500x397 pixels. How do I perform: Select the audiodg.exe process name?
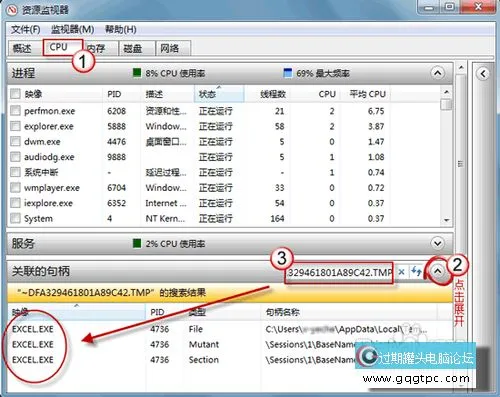click(x=49, y=157)
